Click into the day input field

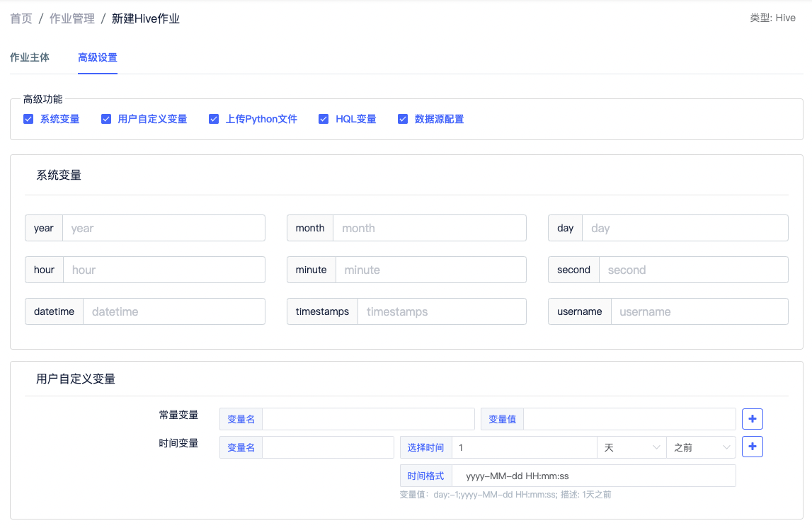(685, 229)
